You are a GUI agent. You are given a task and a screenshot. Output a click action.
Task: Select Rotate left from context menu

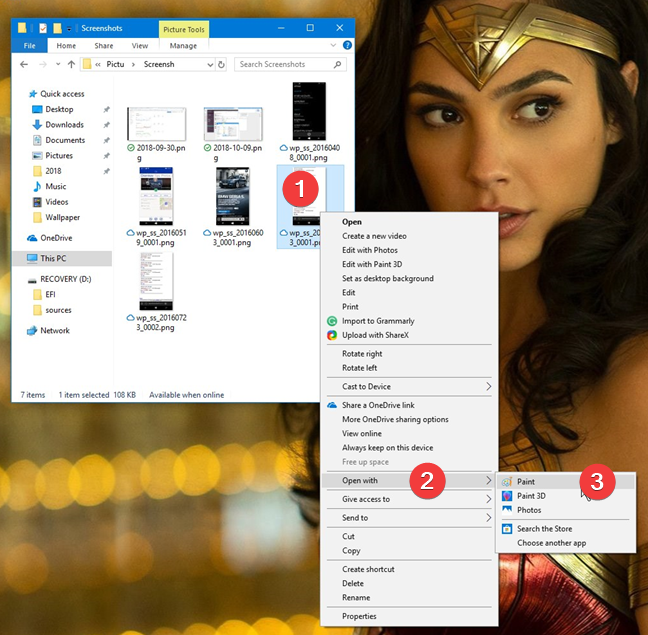[x=360, y=368]
